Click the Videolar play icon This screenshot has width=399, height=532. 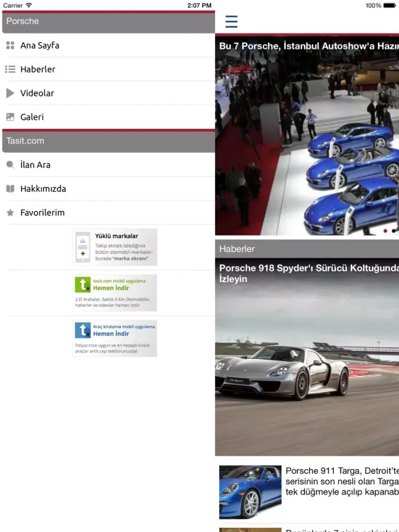pos(10,93)
